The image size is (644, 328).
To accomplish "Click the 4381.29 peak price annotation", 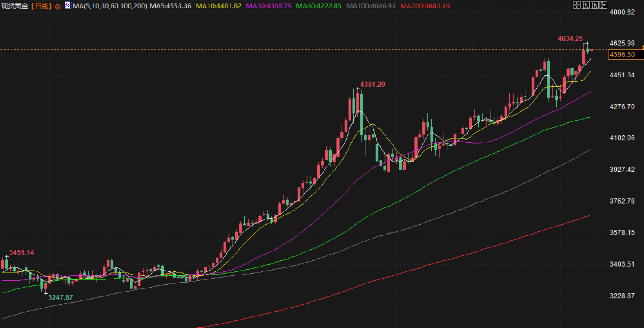I will click(373, 84).
